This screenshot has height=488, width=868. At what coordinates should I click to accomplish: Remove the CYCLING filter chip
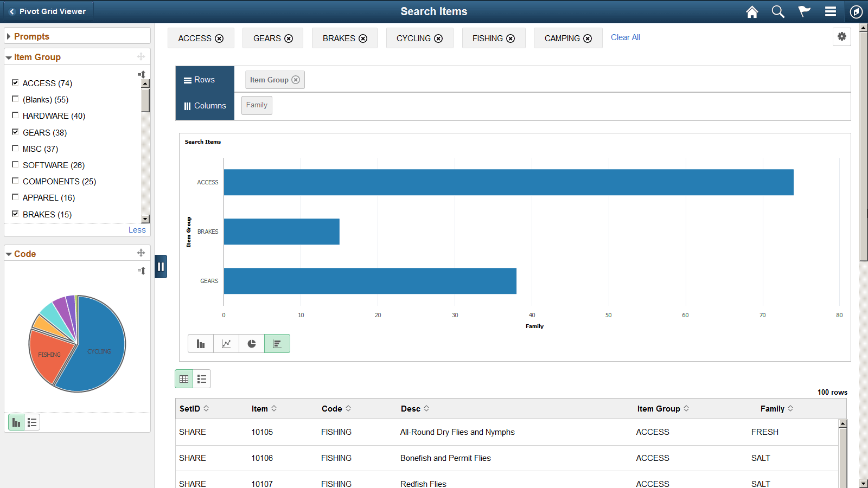pos(438,38)
